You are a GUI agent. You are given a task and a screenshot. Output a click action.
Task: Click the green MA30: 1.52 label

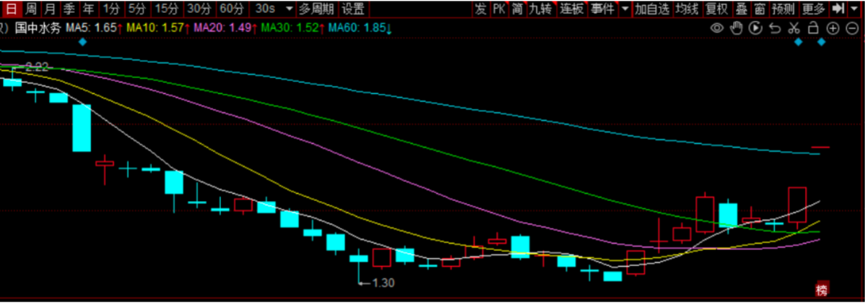coord(292,27)
